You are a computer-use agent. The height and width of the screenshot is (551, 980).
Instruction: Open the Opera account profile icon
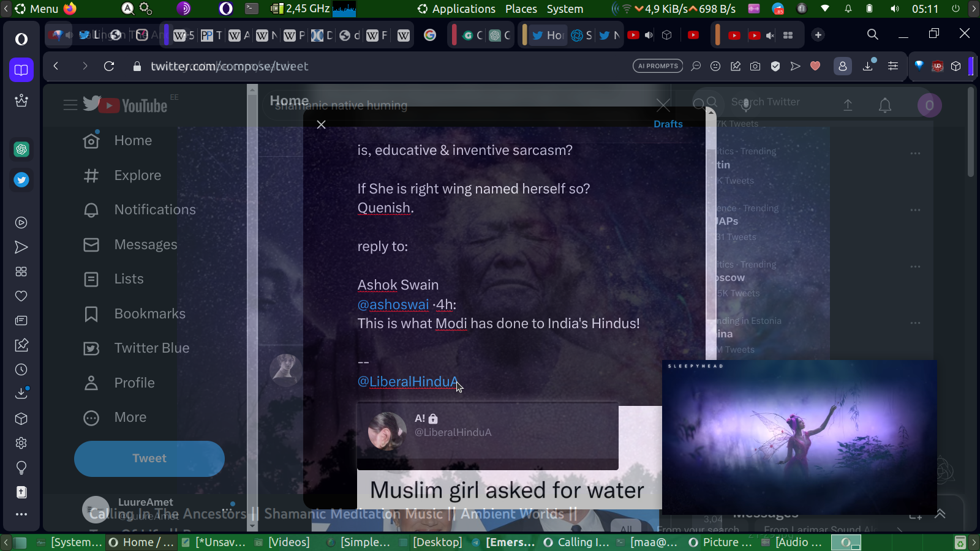click(843, 66)
